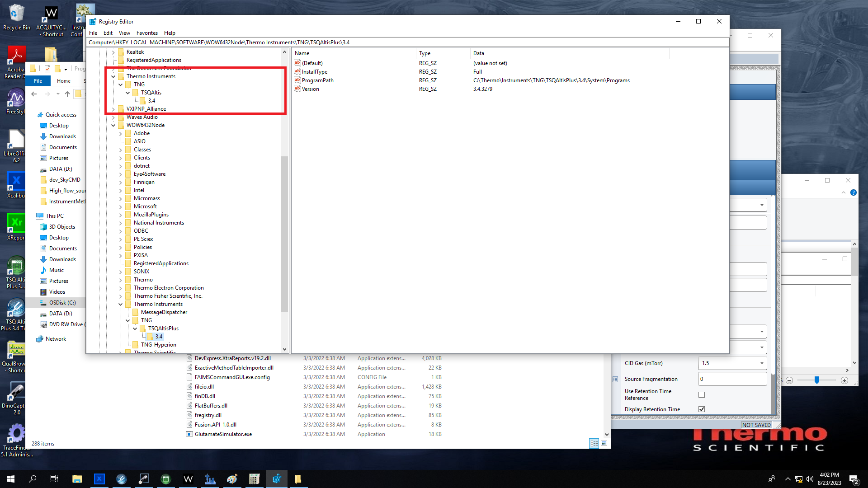Switch to details view in file explorer

pos(594,443)
